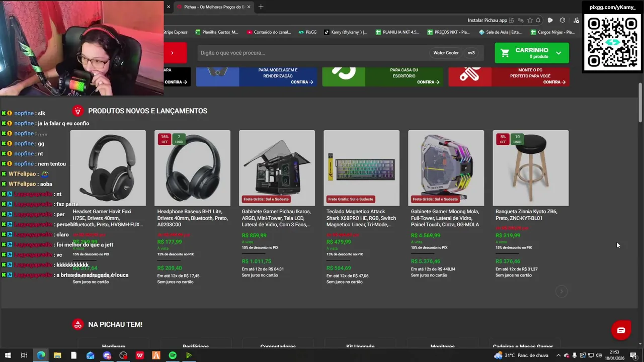Open the Sala de Aula bookmark
Screen dimensions: 644x362
[x=500, y=32]
